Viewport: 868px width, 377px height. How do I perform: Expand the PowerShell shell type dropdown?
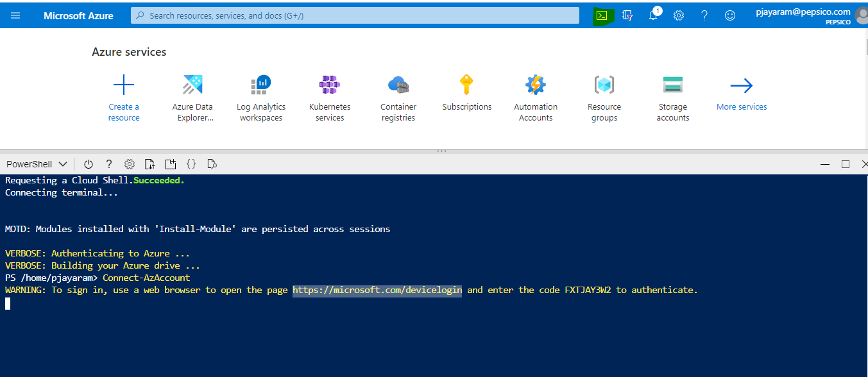click(x=37, y=164)
